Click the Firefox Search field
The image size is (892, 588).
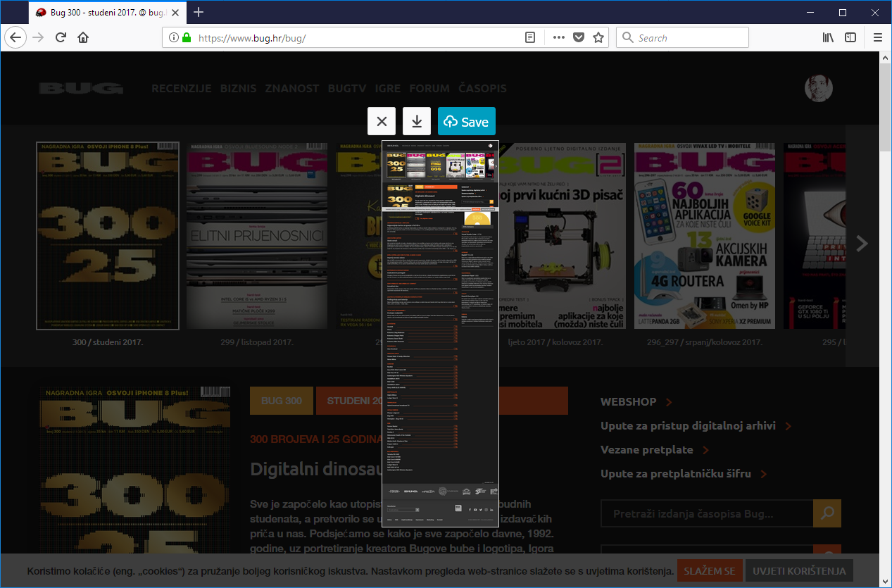point(682,38)
